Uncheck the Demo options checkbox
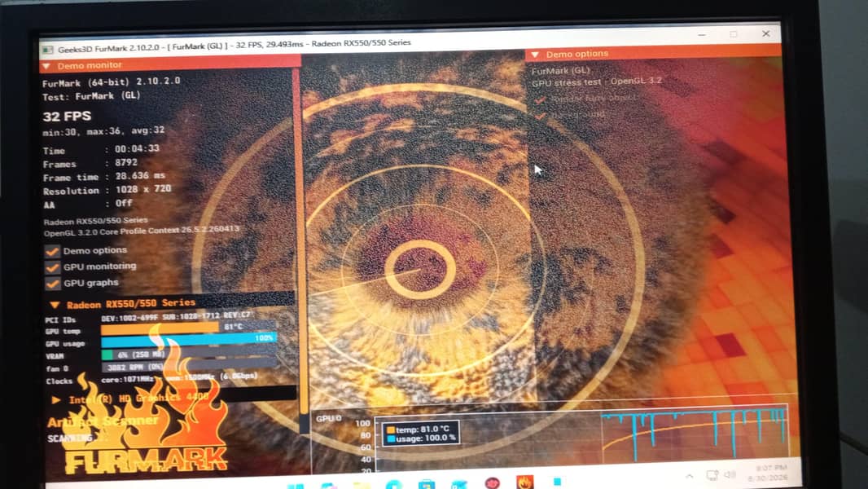The width and height of the screenshot is (868, 489). pos(53,251)
